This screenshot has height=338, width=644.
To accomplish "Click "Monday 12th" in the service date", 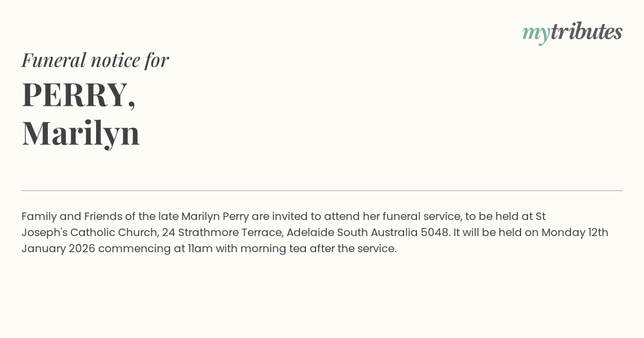I will (575, 233).
